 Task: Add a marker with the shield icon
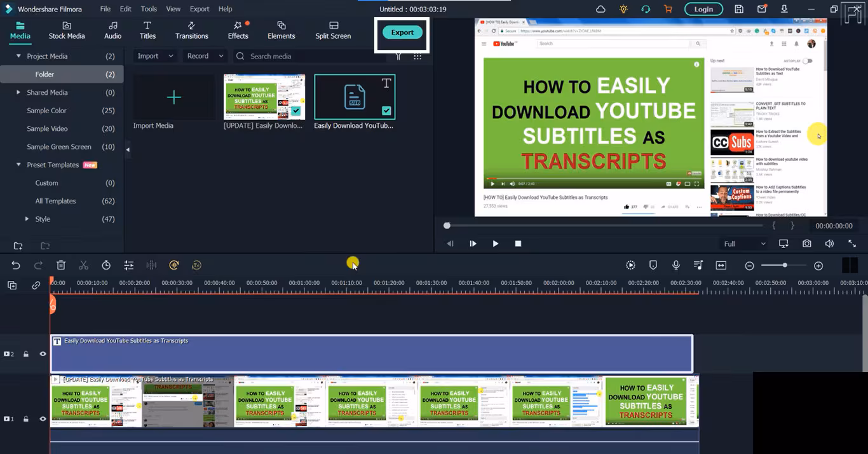coord(653,265)
